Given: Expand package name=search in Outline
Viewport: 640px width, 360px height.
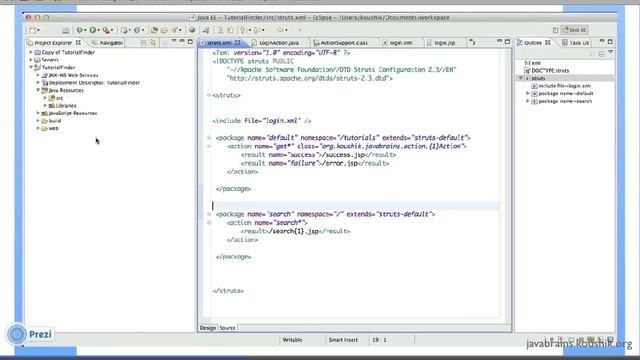Looking at the screenshot, I should [528, 101].
